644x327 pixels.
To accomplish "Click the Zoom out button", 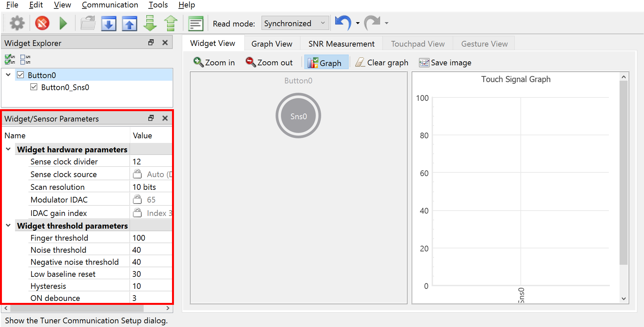I will coord(269,62).
